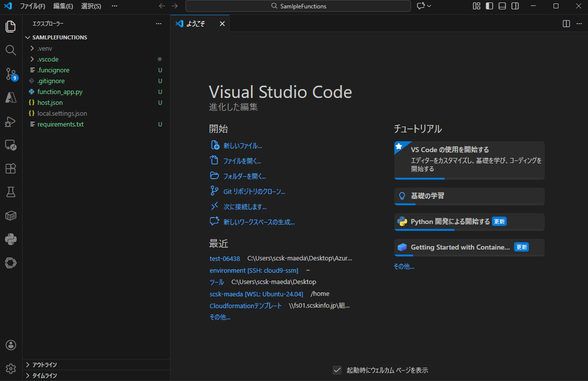Click the 新しいファイル... link
The image size is (588, 381).
(242, 146)
